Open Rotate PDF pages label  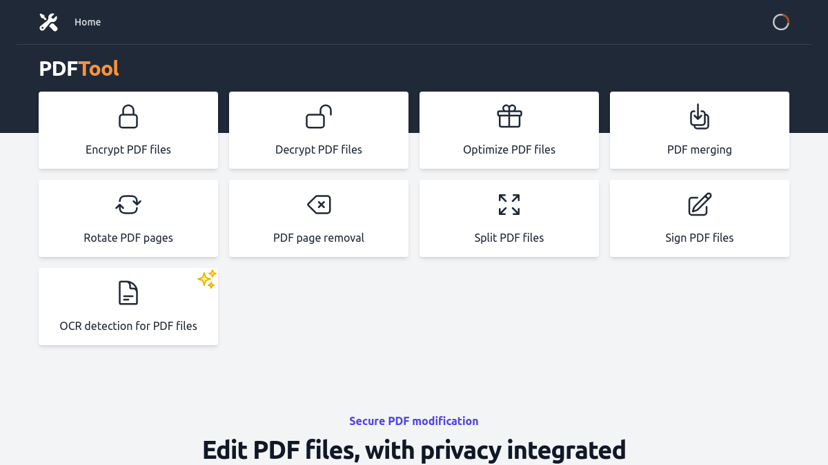tap(128, 238)
